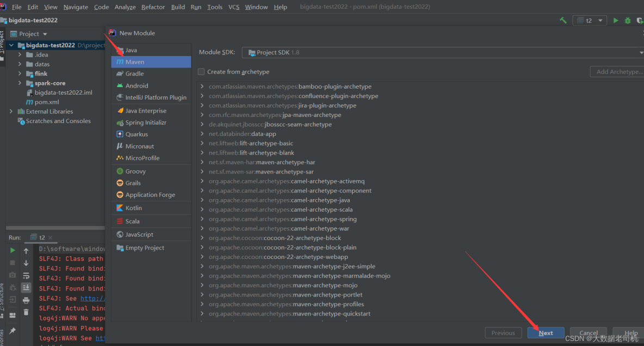Viewport: 644px width, 346px height.
Task: Expand the jira-plugin-archetype entry
Action: (x=201, y=105)
